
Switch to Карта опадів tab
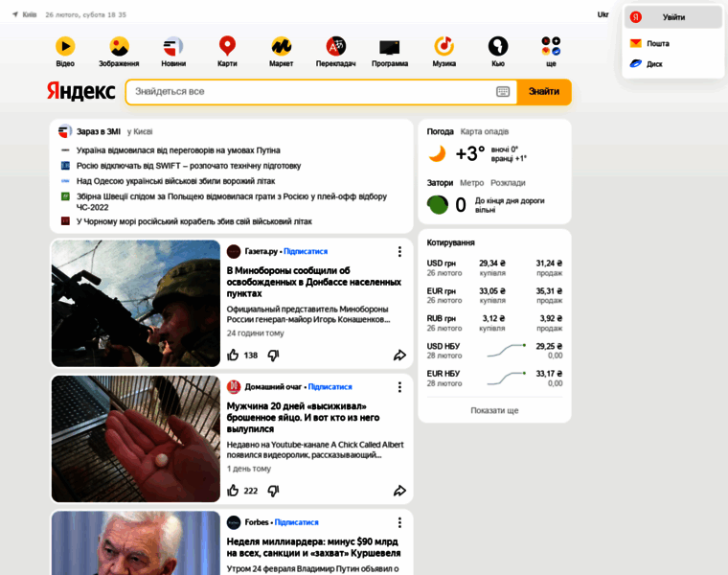(x=485, y=131)
